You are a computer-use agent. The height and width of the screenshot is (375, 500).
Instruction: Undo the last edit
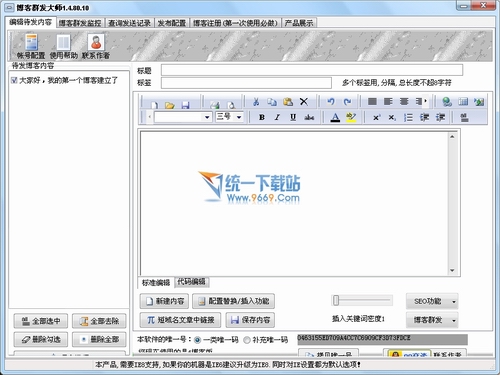click(x=331, y=102)
